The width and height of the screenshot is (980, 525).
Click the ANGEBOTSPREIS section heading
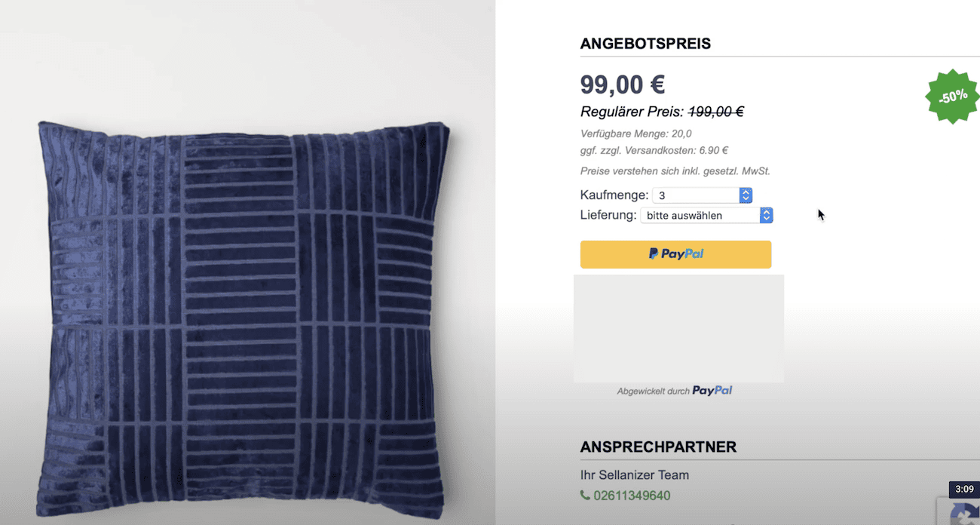645,44
